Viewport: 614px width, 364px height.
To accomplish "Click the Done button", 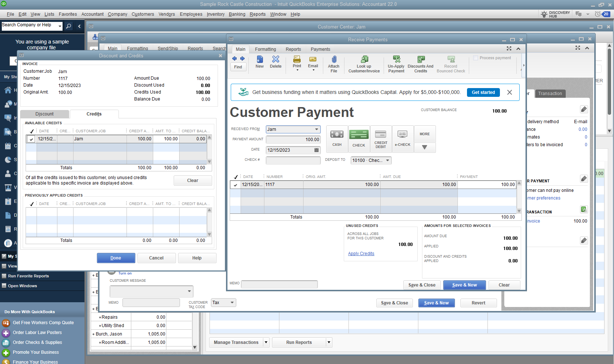I will (116, 258).
